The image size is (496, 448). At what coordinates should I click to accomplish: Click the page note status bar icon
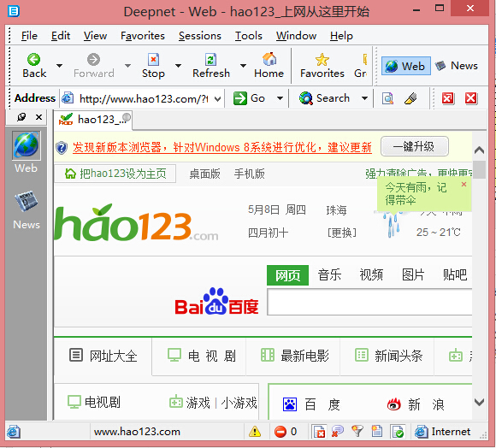coord(377,432)
